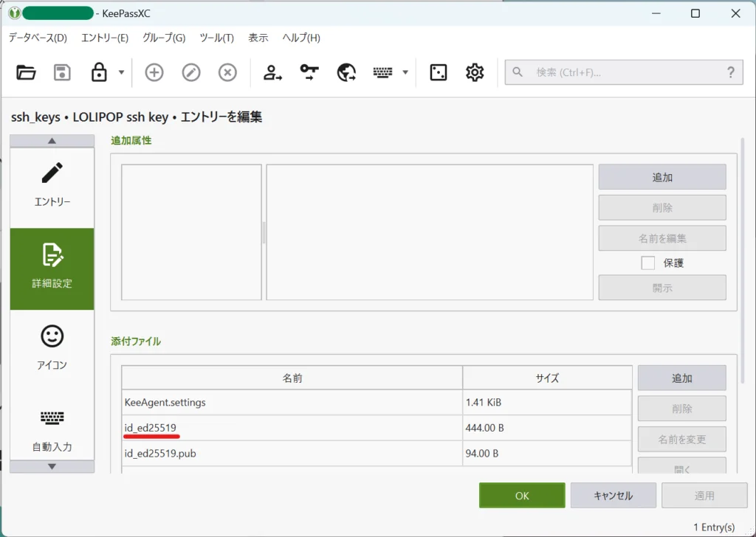The height and width of the screenshot is (537, 756).
Task: Save database using floppy disk icon
Action: tap(62, 73)
